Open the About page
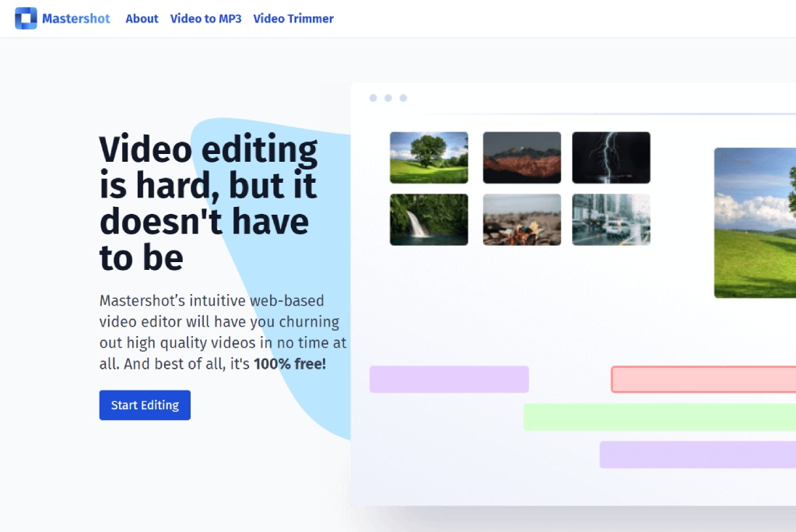796x532 pixels. (x=141, y=18)
